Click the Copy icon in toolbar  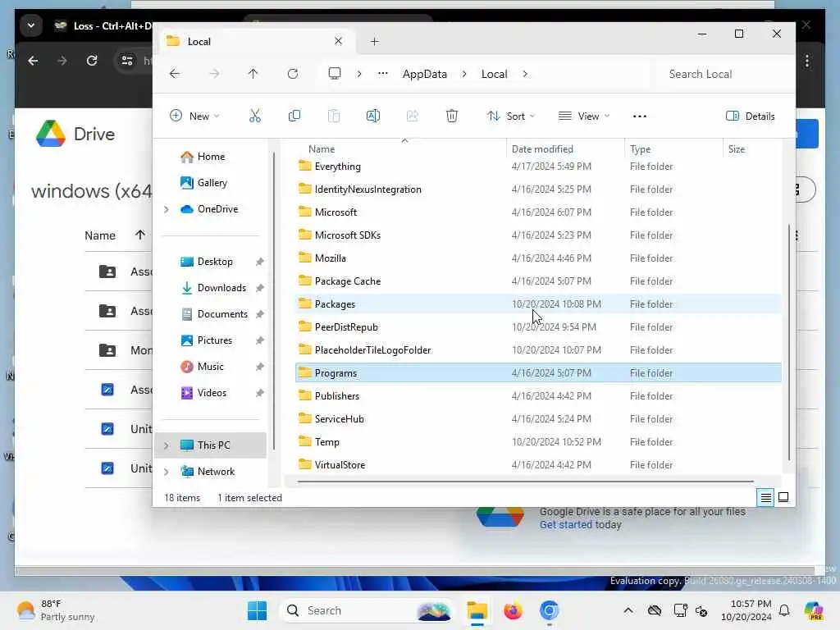point(294,116)
